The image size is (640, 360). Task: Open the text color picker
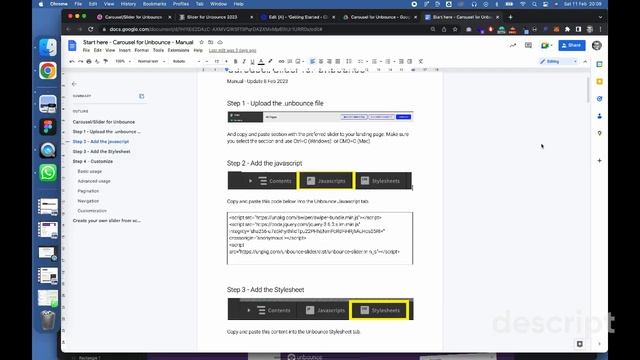point(261,61)
